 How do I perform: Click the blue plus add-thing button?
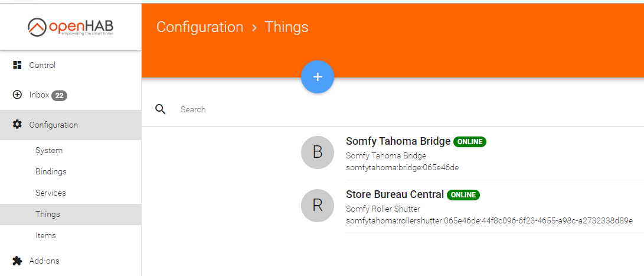[x=318, y=77]
